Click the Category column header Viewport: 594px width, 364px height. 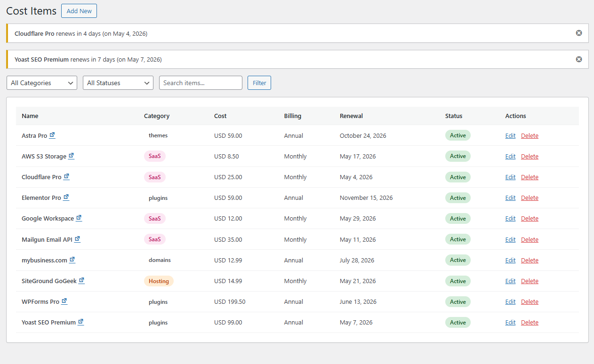pyautogui.click(x=157, y=116)
